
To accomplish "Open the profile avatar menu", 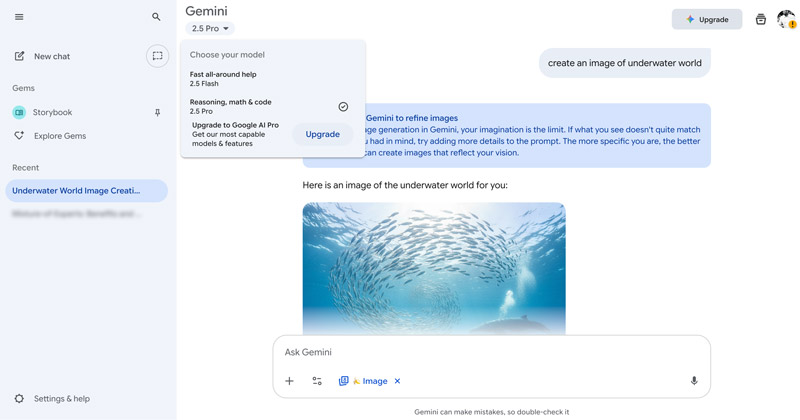I will (x=786, y=19).
